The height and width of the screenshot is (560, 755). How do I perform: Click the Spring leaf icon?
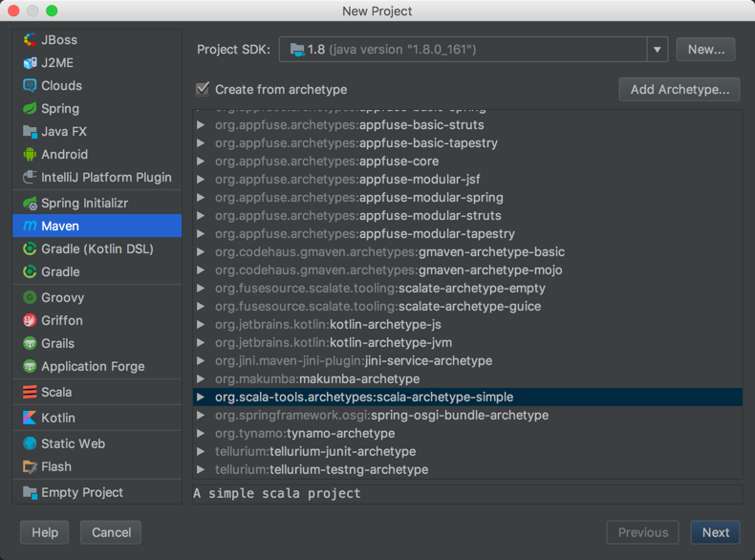coord(30,109)
